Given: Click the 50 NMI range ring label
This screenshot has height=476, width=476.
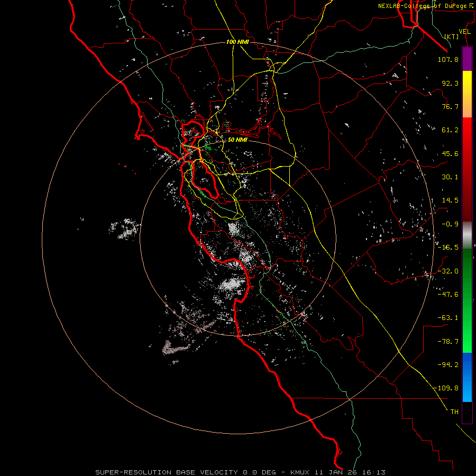Looking at the screenshot, I should point(237,140).
